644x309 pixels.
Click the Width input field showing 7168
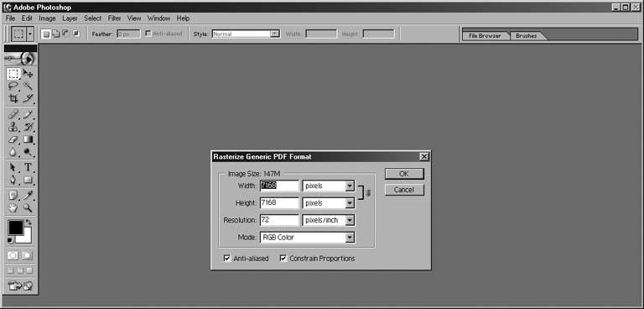click(x=279, y=186)
